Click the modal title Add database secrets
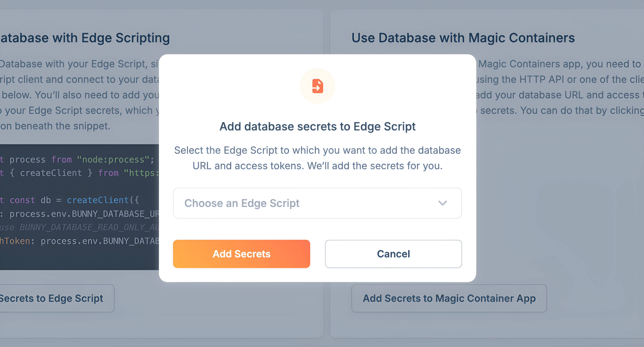 [317, 126]
